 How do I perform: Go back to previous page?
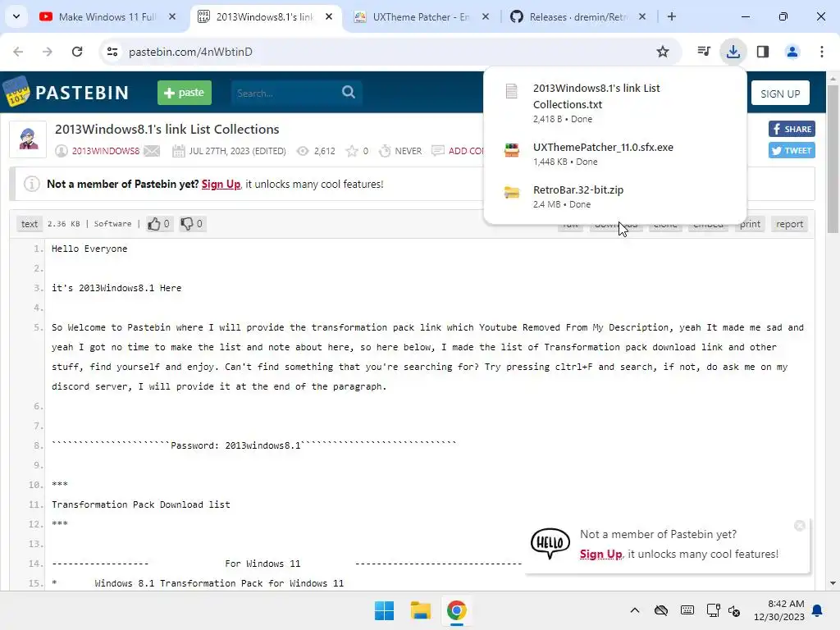click(x=18, y=52)
